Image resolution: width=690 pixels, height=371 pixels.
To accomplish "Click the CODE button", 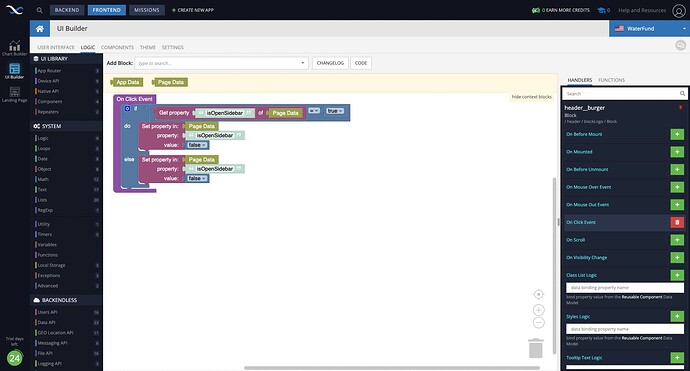I will (x=361, y=63).
